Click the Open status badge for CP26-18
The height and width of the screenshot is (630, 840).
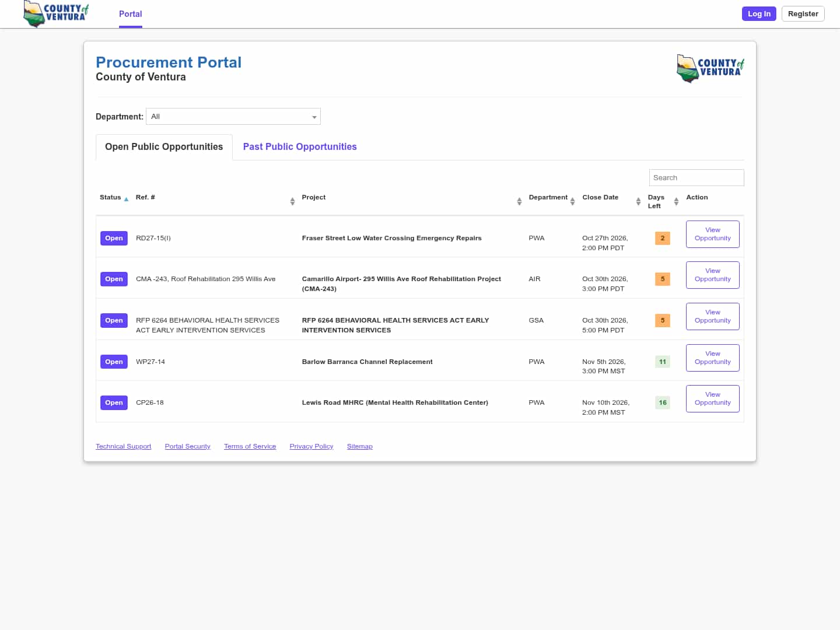[114, 402]
